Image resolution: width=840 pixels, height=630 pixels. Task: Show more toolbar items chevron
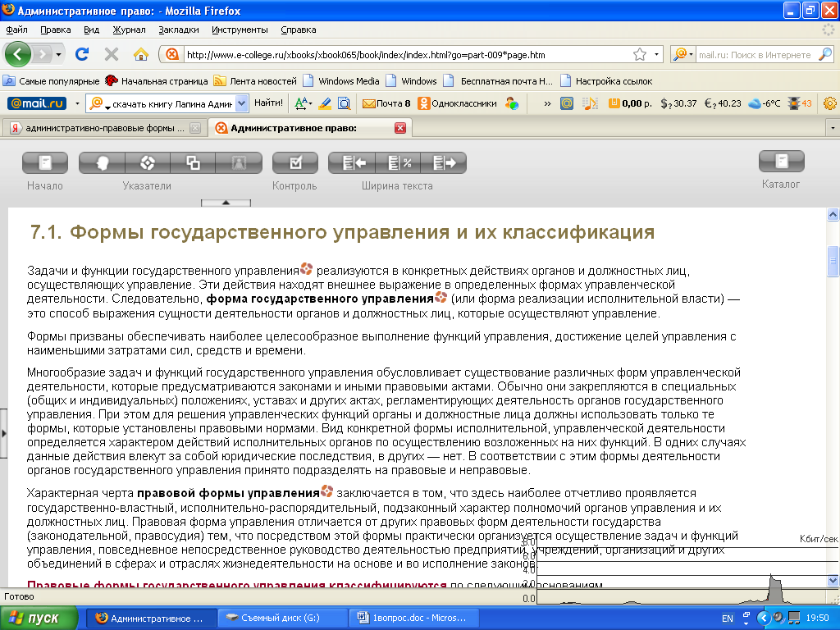tap(547, 104)
